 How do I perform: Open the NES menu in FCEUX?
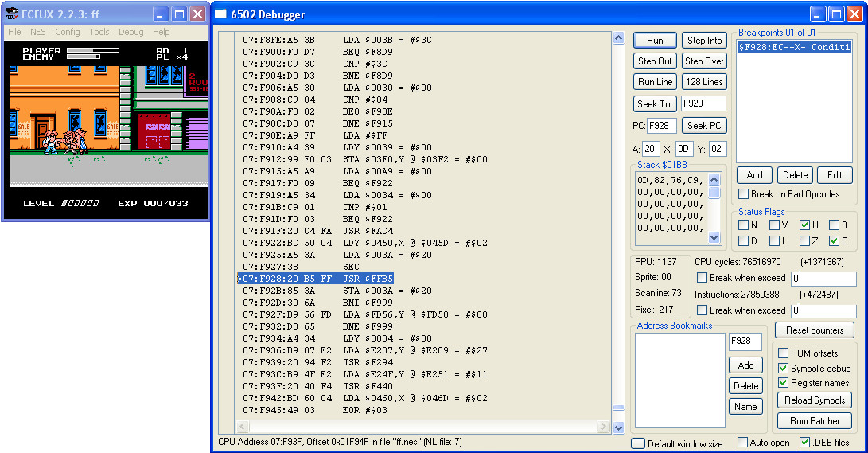[38, 32]
